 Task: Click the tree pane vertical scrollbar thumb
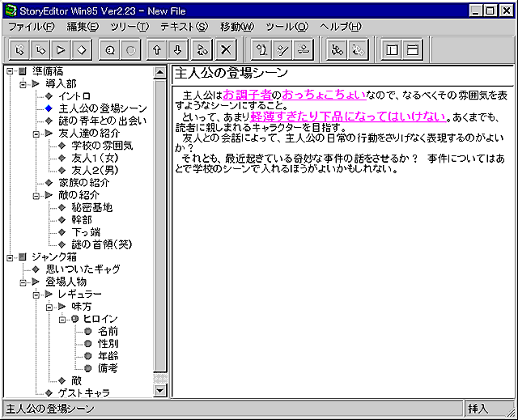coord(160,226)
